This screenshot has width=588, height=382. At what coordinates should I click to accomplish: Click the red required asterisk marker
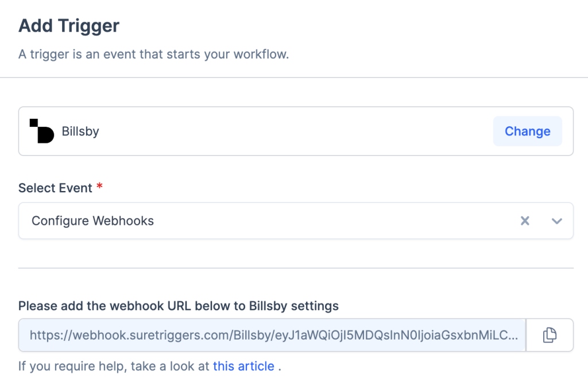point(99,187)
